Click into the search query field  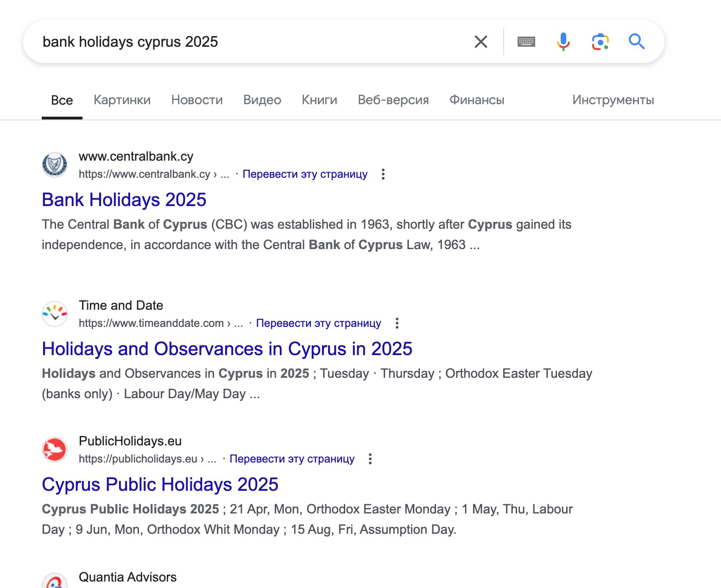250,42
